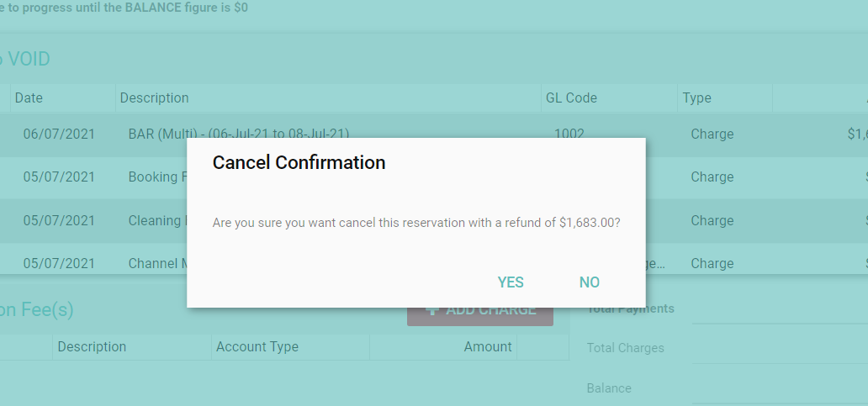Click the Total Charges label
The height and width of the screenshot is (406, 868).
point(625,348)
